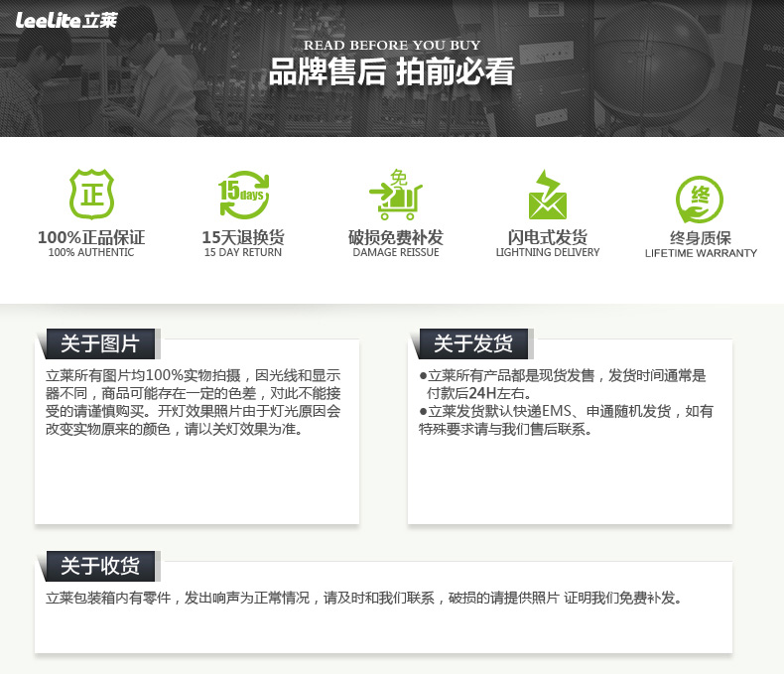784x674 pixels.
Task: Click the line 特殊要求请与我们售后联系
Action: (505, 429)
